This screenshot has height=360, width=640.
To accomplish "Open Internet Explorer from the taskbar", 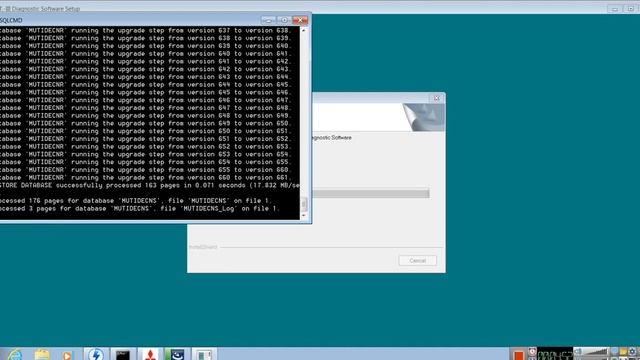I will coord(15,354).
